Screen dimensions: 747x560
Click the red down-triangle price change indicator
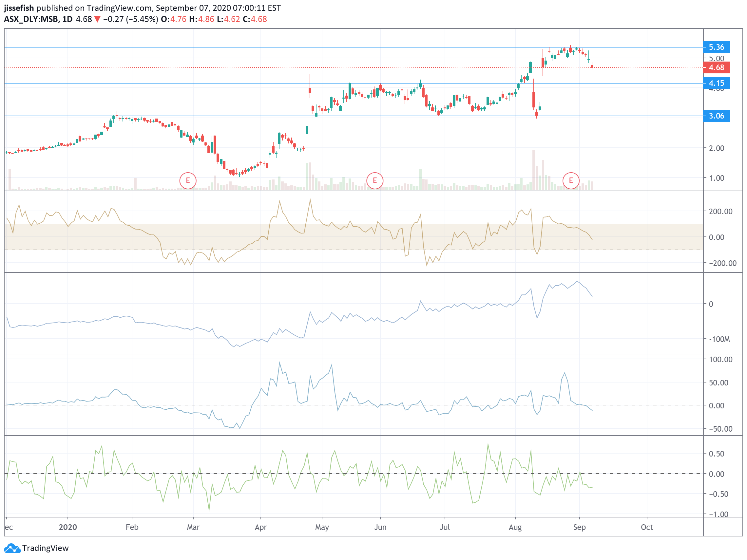[97, 19]
